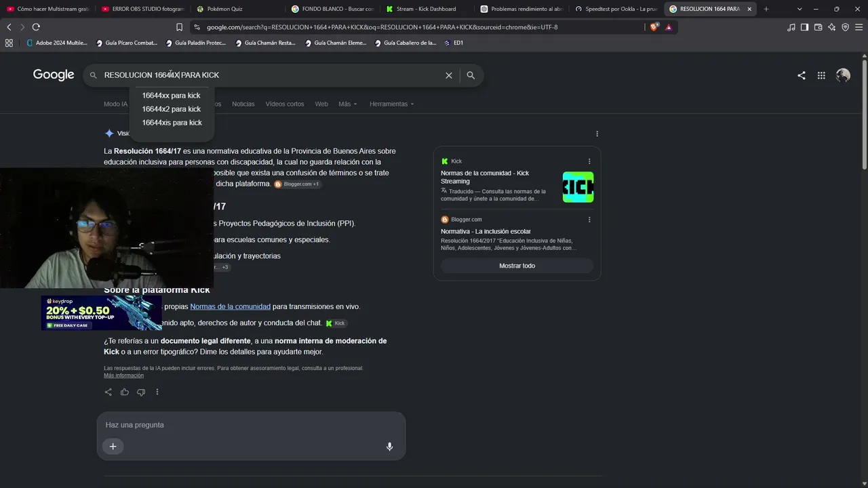
Task: Submit search with magnifier button
Action: click(x=471, y=75)
